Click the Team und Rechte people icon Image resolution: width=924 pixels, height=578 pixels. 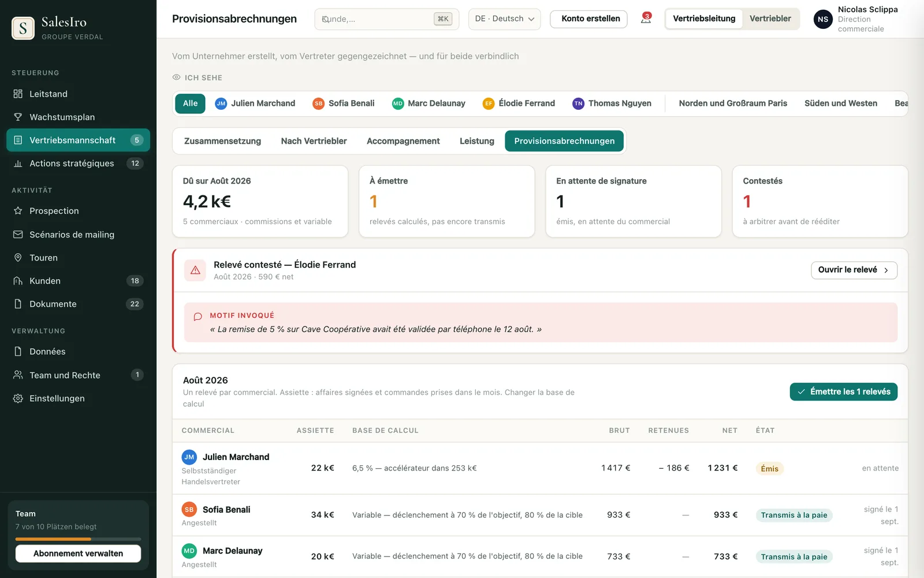coord(18,375)
